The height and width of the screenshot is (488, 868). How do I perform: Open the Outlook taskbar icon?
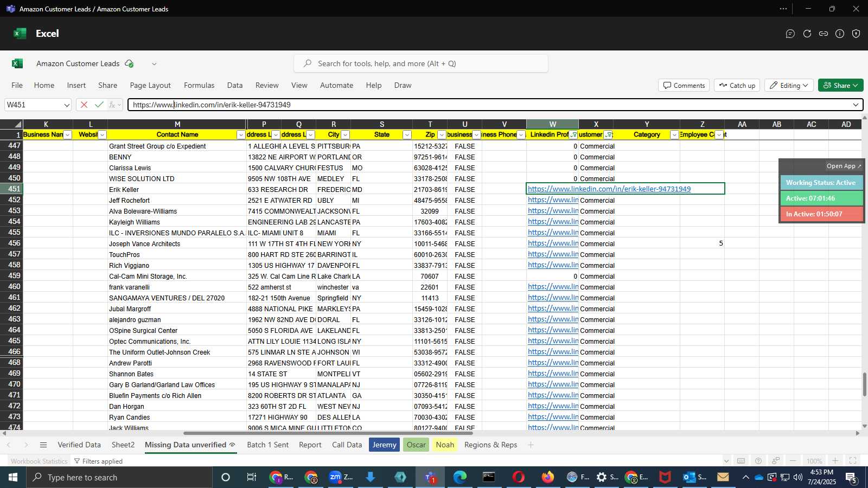(x=695, y=477)
